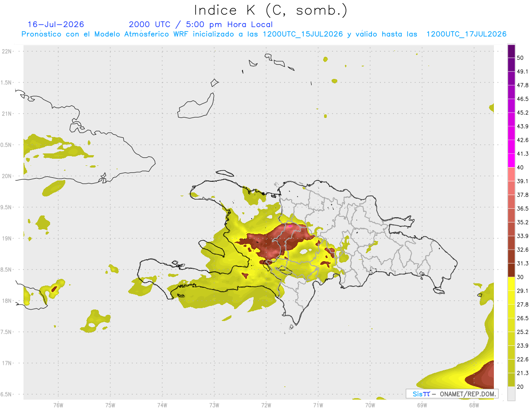
Task: Click the colorbar value '37.8'
Action: [x=523, y=195]
